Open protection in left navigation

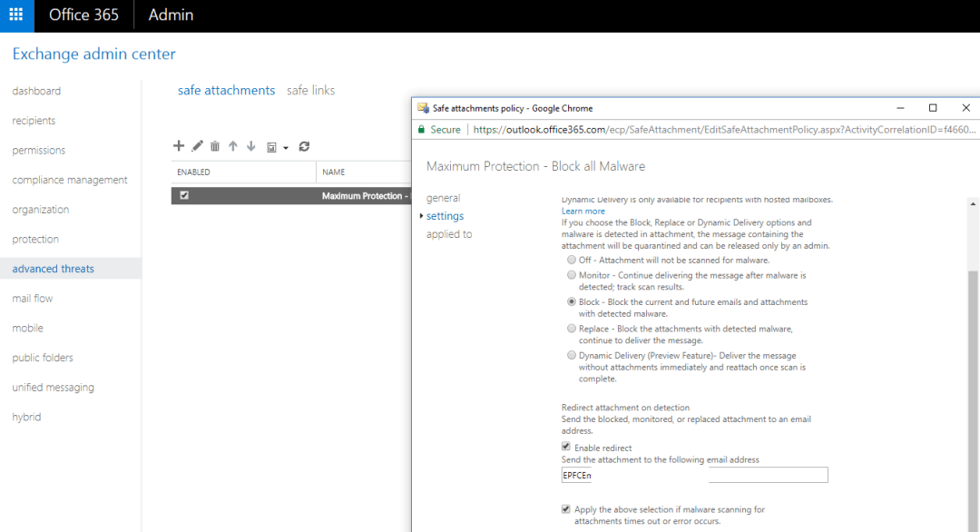point(35,239)
